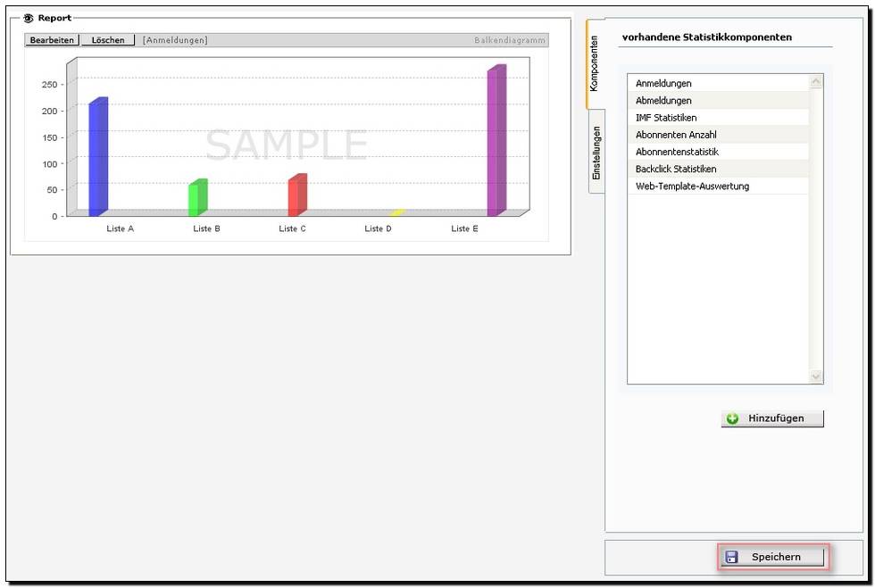Click the purple Liste E bar

click(x=496, y=140)
